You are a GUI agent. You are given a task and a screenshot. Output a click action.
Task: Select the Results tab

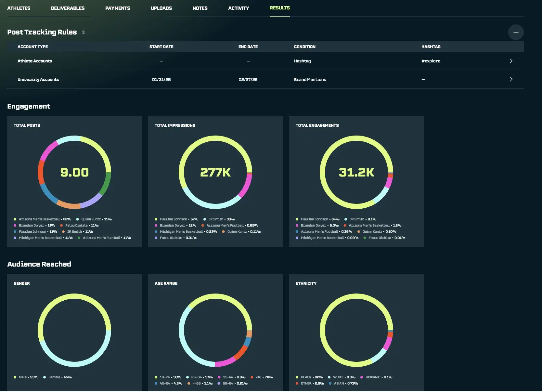tap(280, 8)
